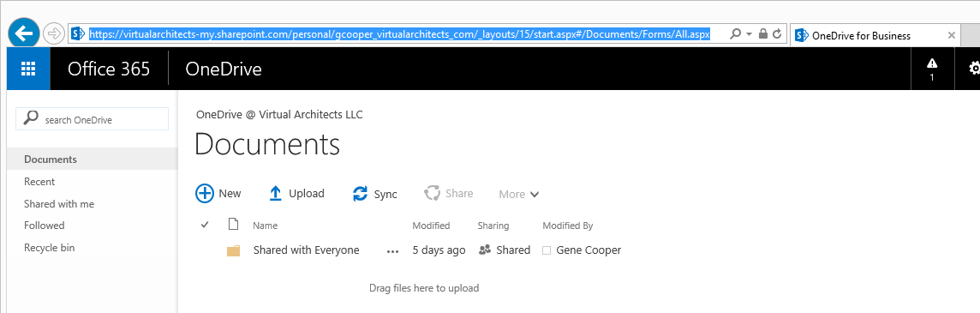Click the browser Back arrow button
Image resolution: width=980 pixels, height=313 pixels.
(24, 33)
